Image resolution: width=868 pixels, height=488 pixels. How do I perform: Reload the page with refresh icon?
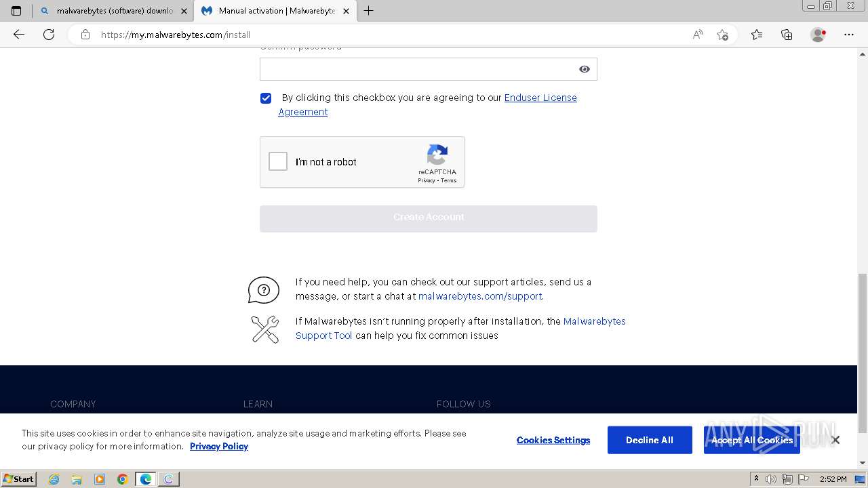49,35
